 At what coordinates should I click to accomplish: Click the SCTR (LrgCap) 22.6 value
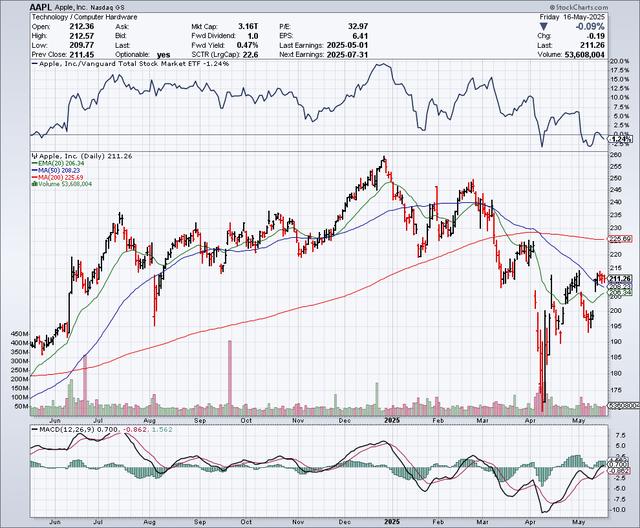[250, 54]
